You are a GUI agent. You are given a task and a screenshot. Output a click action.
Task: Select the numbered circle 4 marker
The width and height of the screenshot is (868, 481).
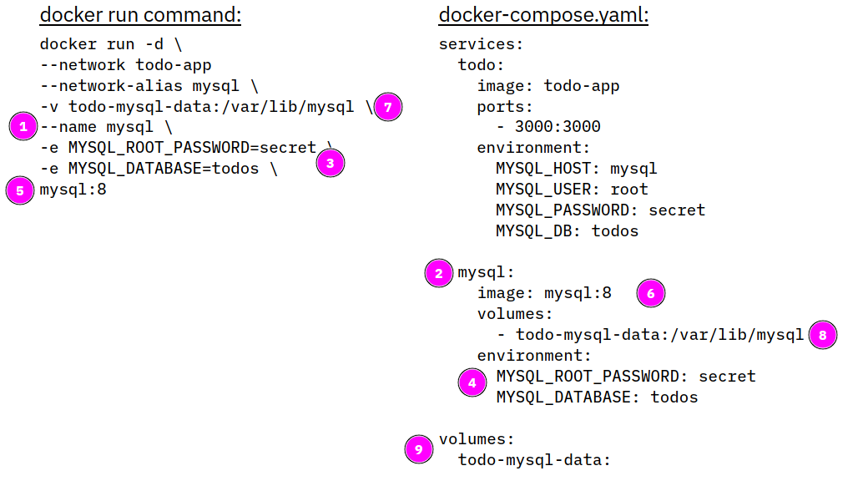click(x=472, y=383)
